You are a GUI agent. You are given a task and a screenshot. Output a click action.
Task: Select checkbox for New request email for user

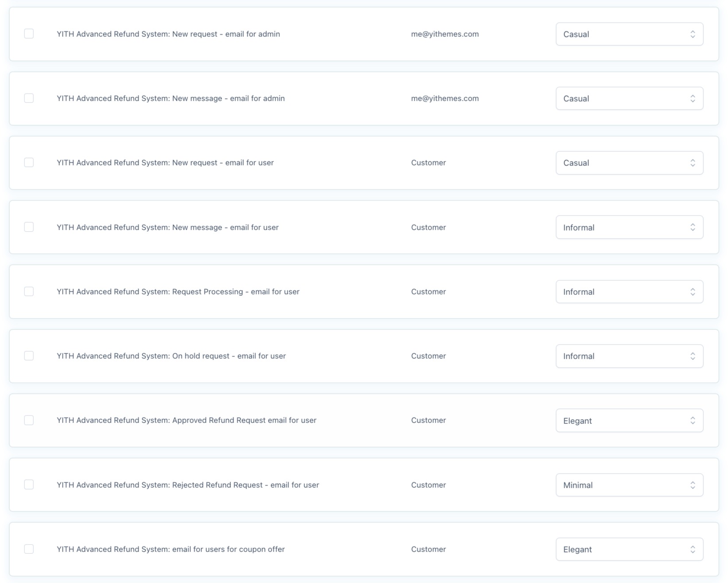click(x=29, y=162)
